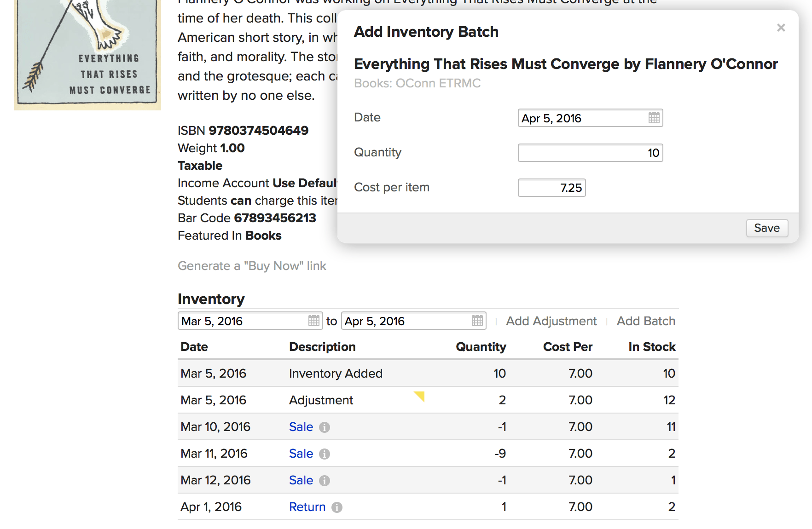
Task: Edit the inventory end date Apr 5, 2016
Action: 413,321
